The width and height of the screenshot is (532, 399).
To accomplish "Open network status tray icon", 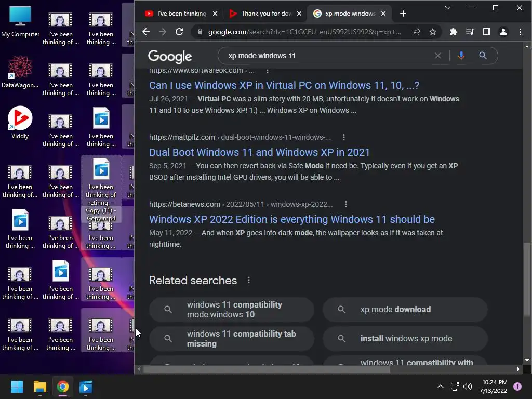I will 455,387.
